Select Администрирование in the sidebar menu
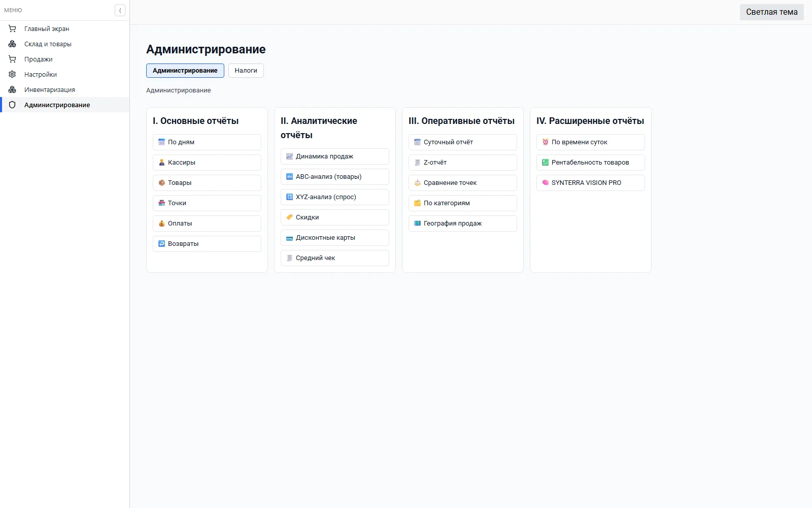Image resolution: width=812 pixels, height=508 pixels. [65, 105]
